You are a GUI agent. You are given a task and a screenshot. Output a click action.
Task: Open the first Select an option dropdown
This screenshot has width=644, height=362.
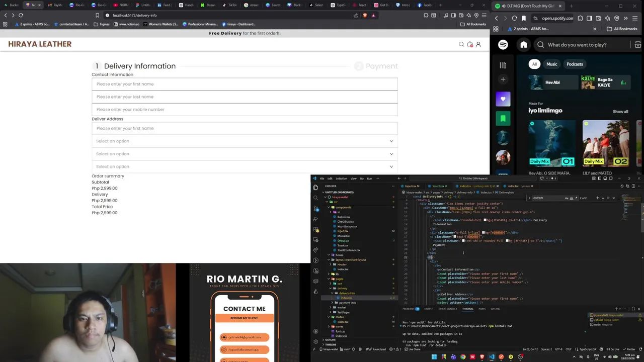pyautogui.click(x=245, y=141)
